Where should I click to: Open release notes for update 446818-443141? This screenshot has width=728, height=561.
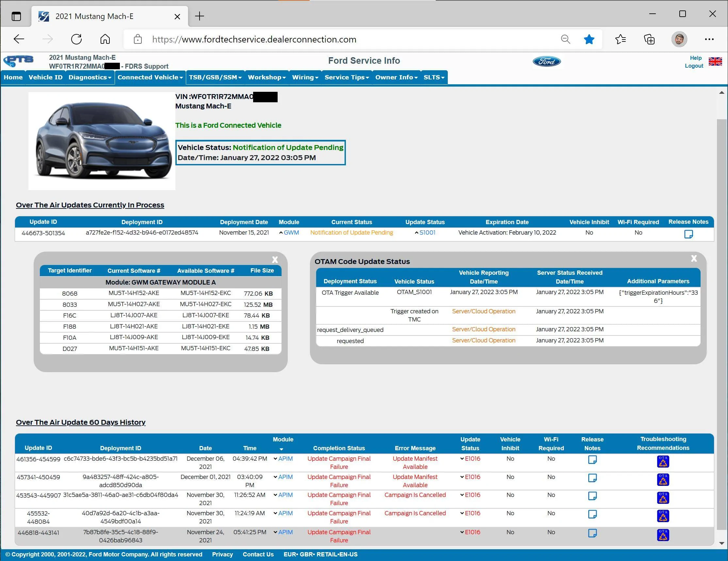[592, 533]
